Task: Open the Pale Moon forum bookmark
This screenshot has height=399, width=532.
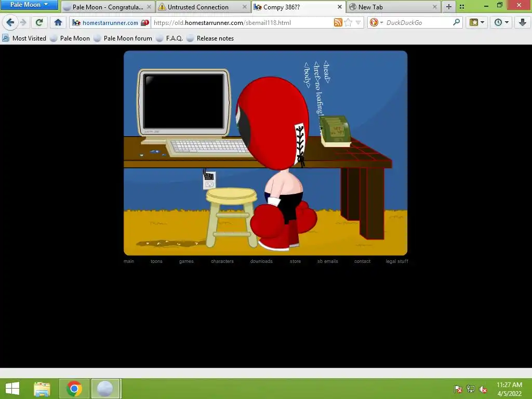Action: 123,38
